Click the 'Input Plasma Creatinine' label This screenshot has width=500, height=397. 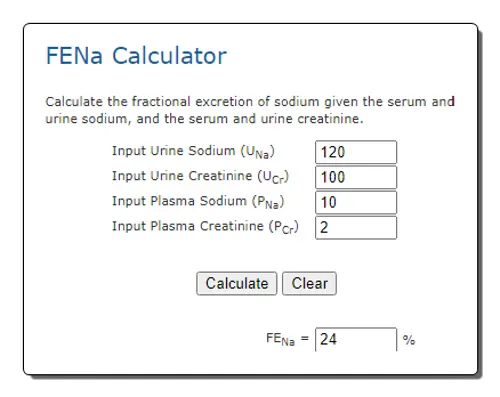205,227
